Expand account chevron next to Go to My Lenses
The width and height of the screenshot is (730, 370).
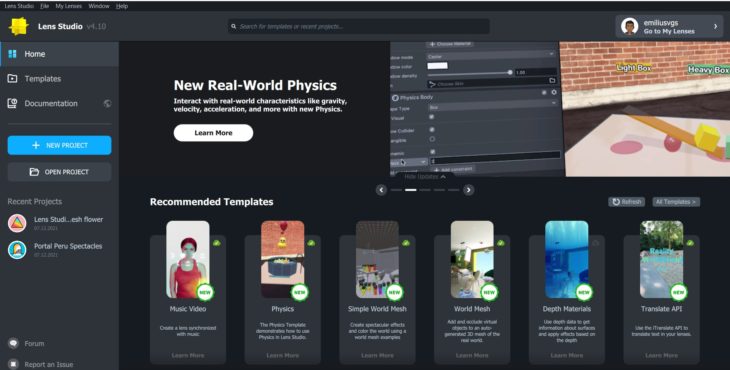pyautogui.click(x=716, y=27)
